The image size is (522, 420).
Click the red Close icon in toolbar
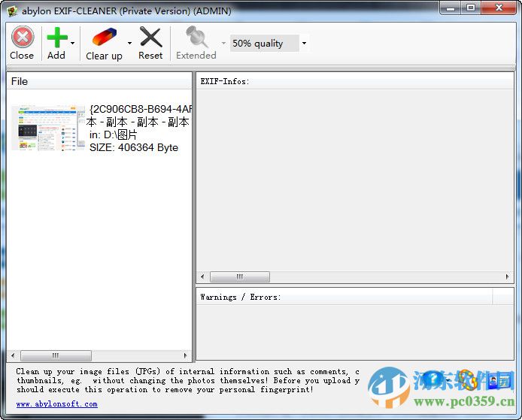coord(23,37)
